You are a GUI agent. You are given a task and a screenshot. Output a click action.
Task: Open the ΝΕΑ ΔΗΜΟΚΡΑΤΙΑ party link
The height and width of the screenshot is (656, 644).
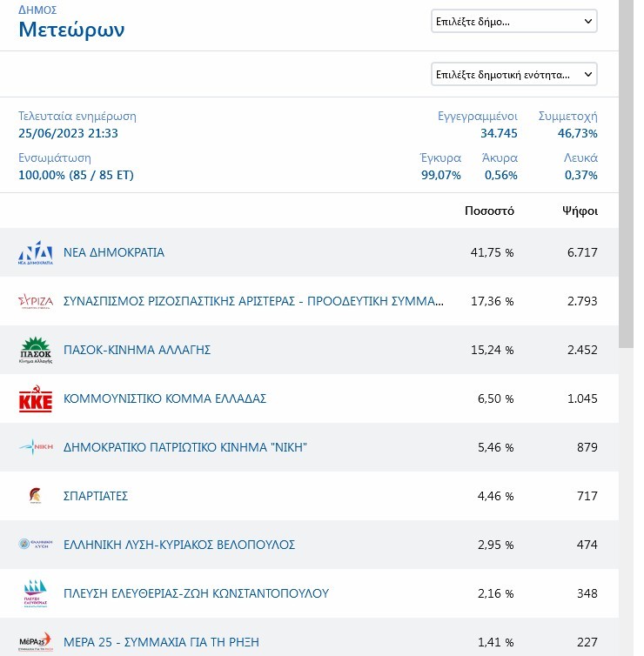pos(114,253)
